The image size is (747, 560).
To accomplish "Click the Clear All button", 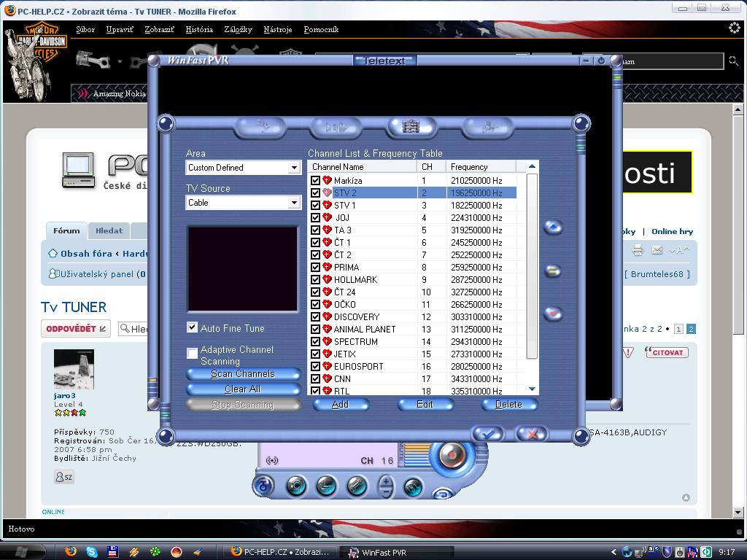I will [x=243, y=389].
